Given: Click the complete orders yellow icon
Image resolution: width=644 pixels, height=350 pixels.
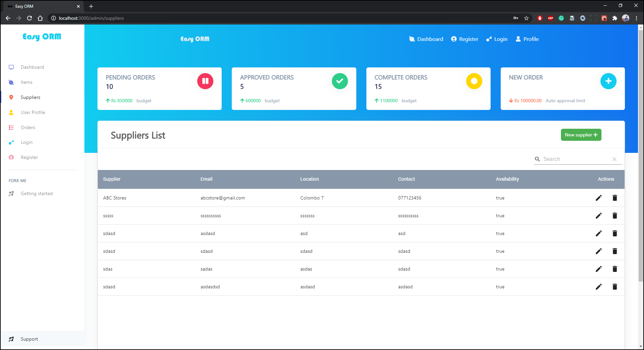Looking at the screenshot, I should [x=474, y=81].
